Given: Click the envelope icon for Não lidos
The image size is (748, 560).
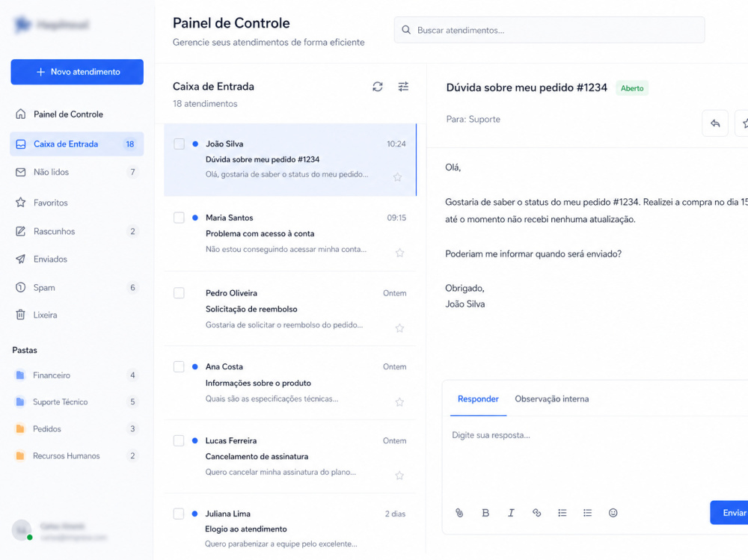Looking at the screenshot, I should [x=20, y=172].
